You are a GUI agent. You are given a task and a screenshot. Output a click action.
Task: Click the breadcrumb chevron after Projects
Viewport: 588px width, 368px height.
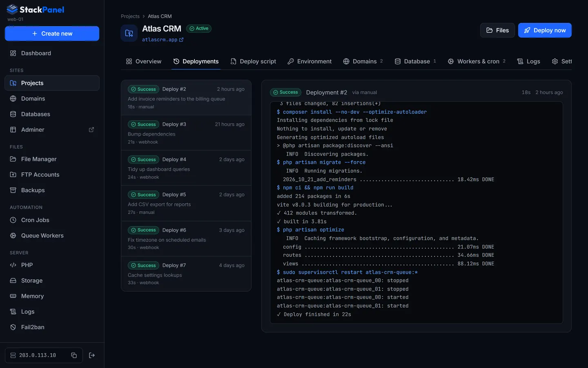144,16
